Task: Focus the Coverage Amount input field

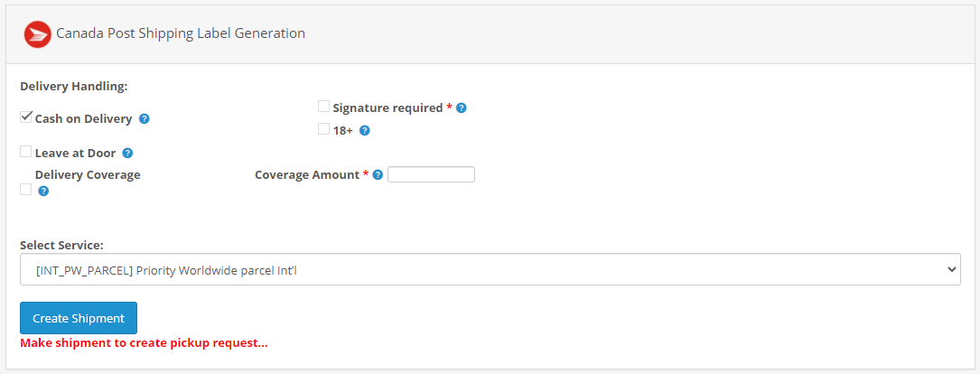Action: (431, 174)
